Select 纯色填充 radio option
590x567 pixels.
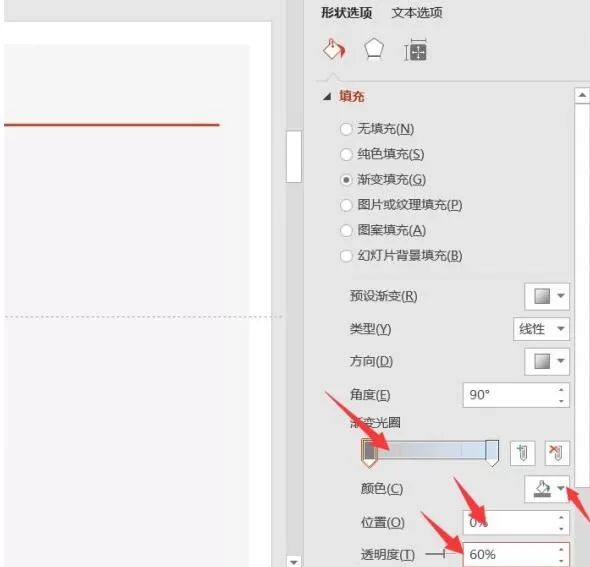pos(346,154)
